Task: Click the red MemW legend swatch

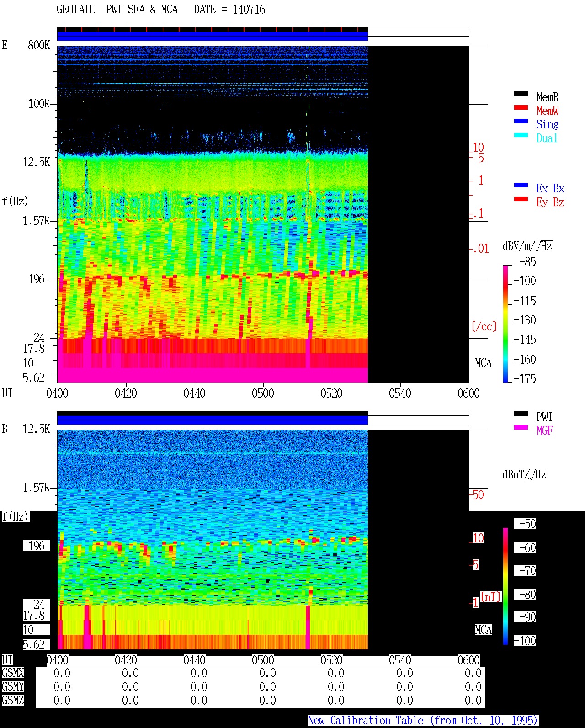Action: 521,108
